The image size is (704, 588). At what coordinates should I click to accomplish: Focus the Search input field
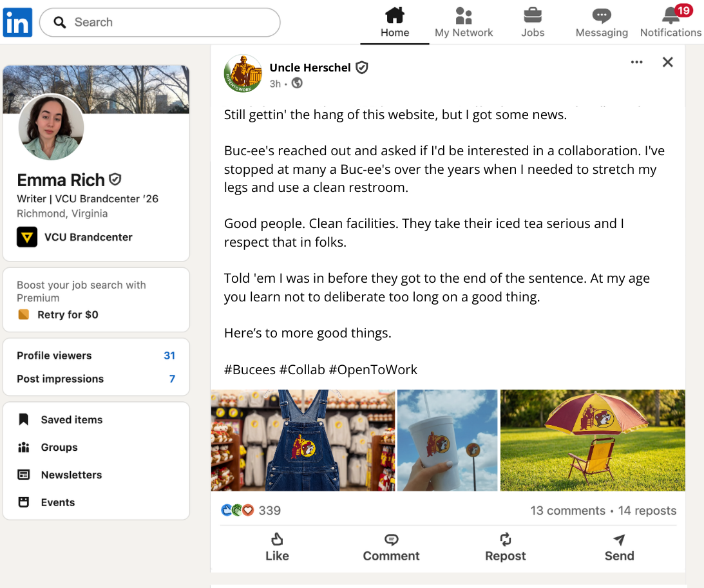click(x=160, y=23)
